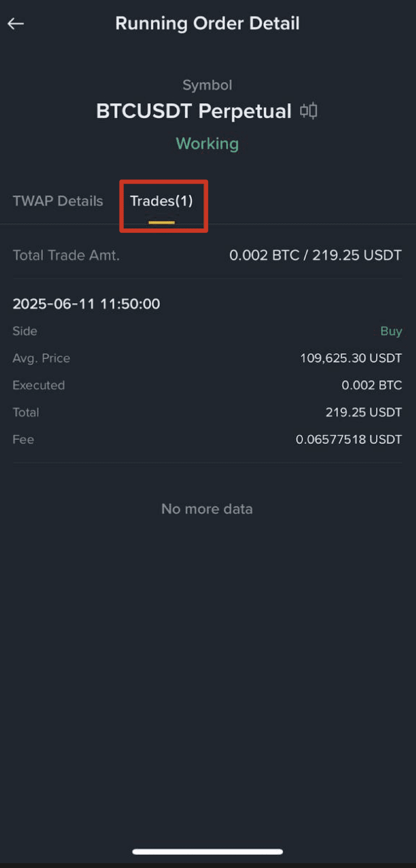This screenshot has width=416, height=868.
Task: Tap the Total Trade Amt. label
Action: [66, 255]
